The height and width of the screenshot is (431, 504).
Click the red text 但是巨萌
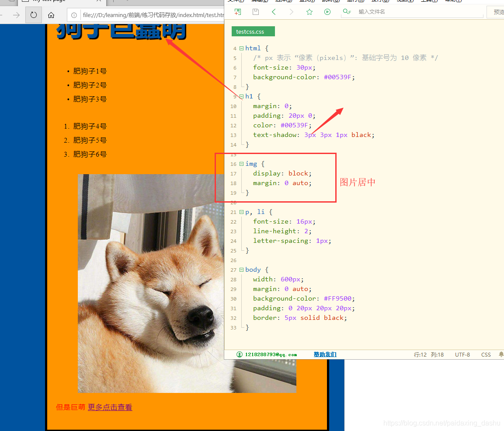click(x=70, y=407)
